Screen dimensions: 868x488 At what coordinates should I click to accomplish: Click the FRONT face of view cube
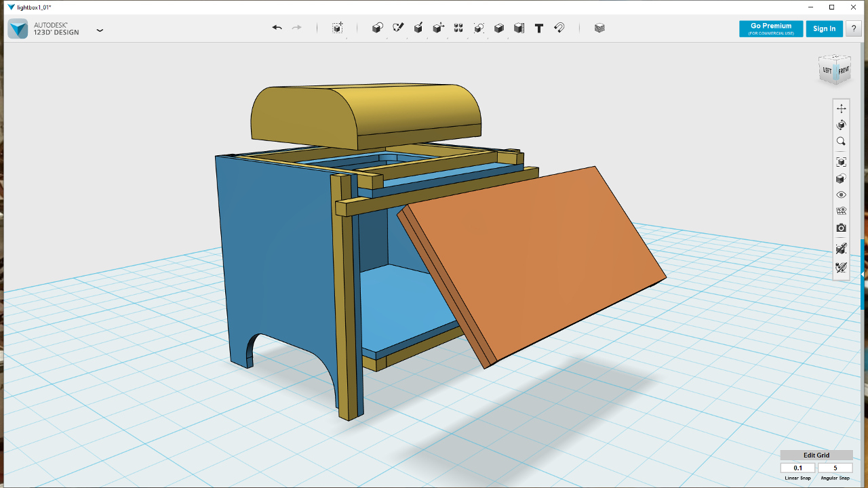(x=843, y=70)
